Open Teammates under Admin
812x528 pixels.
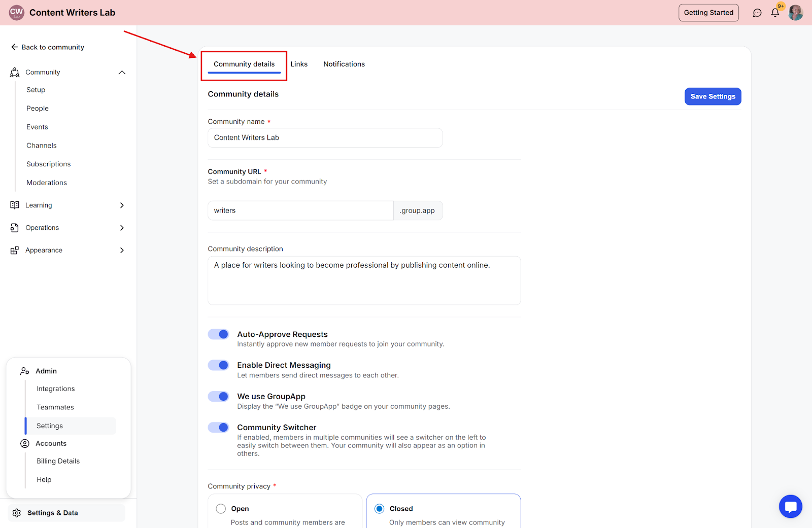55,407
